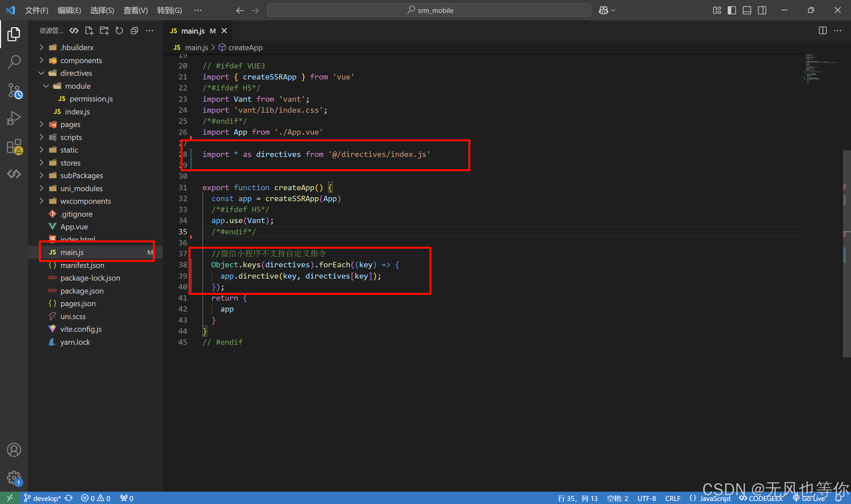Open the Extensions view
Screen dimensions: 851x504
pos(14,146)
